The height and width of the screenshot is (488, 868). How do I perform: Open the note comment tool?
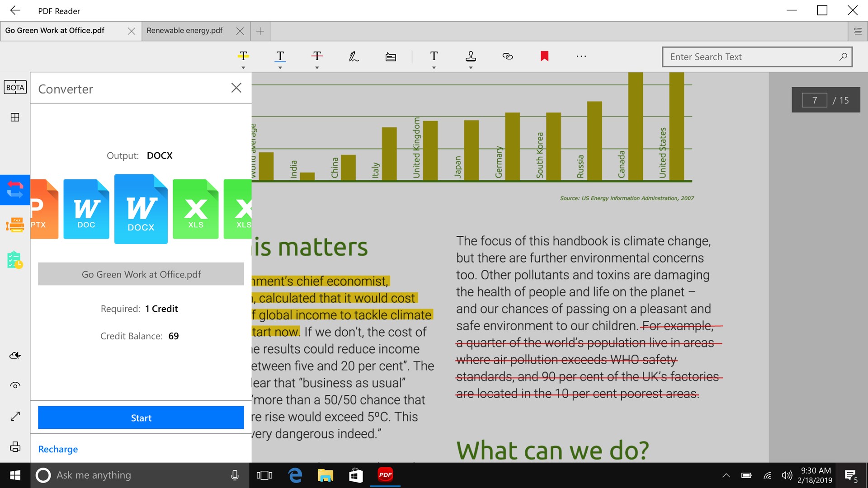(x=391, y=56)
